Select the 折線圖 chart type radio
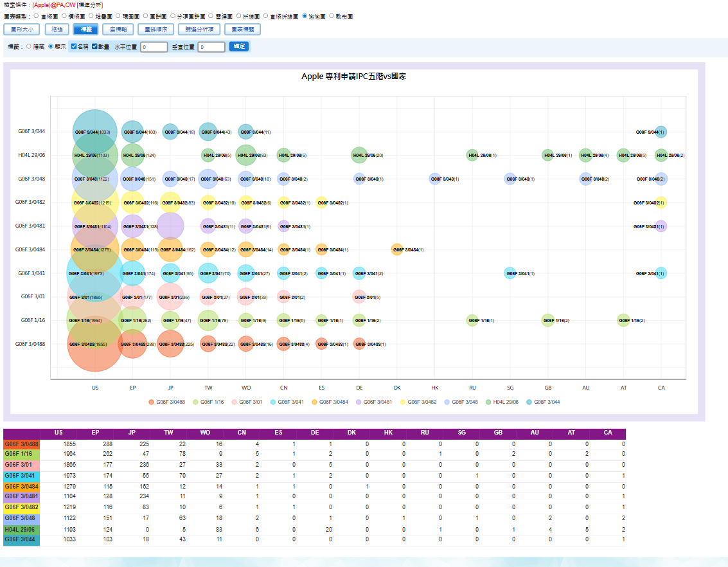Viewport: 728px width, 567px height. click(x=238, y=16)
